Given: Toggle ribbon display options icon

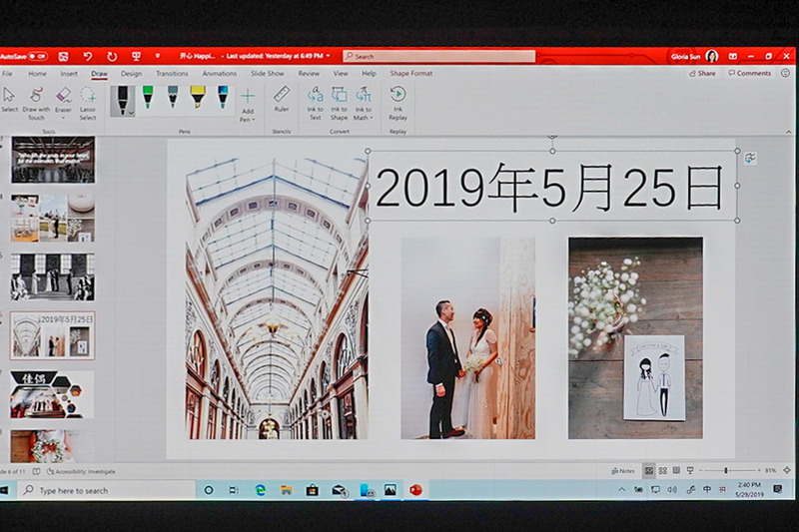Looking at the screenshot, I should pos(733,57).
